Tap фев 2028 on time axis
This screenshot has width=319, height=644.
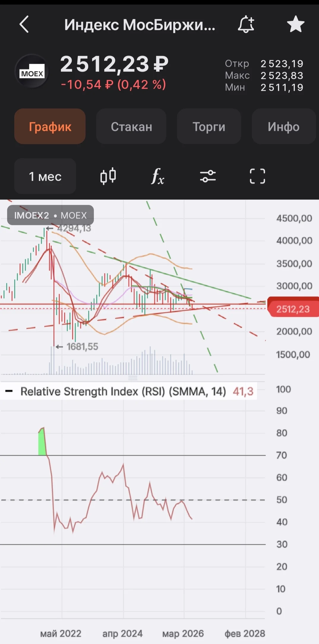pyautogui.click(x=245, y=633)
